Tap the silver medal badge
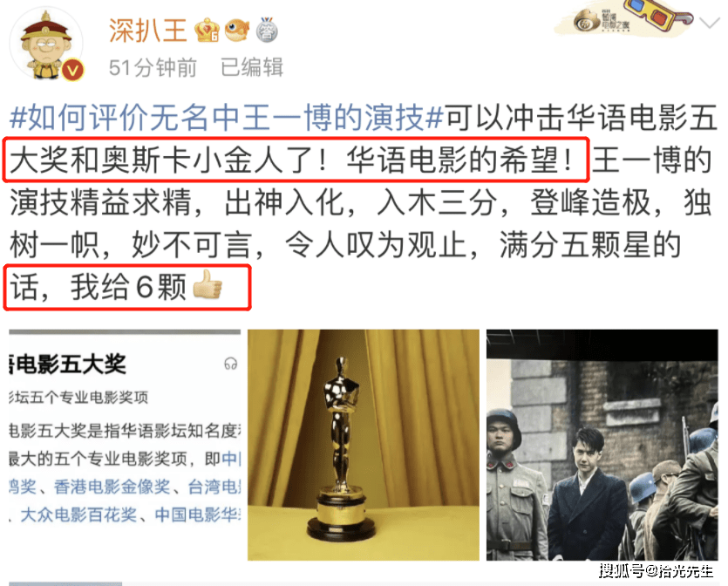The width and height of the screenshot is (728, 586). (267, 31)
